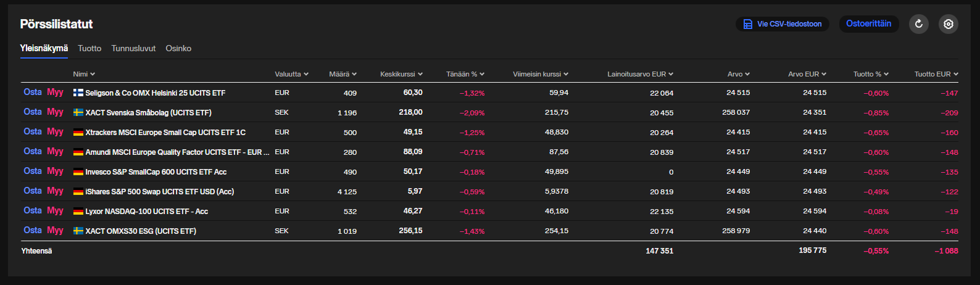Sort by Tänään % column header
The width and height of the screenshot is (980, 285).
pyautogui.click(x=465, y=74)
